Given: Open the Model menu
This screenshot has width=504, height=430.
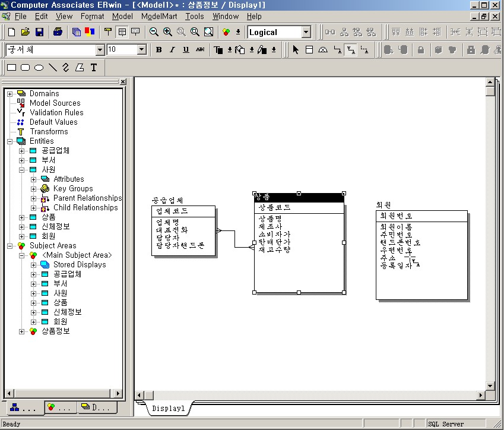Looking at the screenshot, I should tap(122, 17).
